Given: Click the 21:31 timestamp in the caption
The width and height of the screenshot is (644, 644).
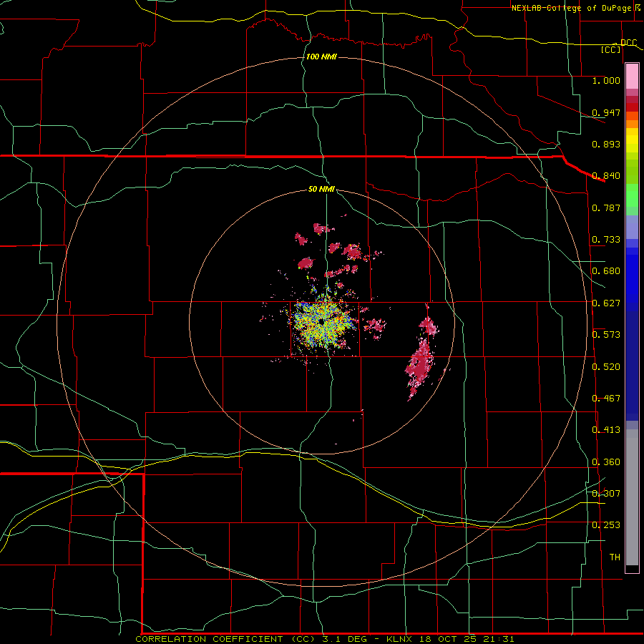Looking at the screenshot, I should [x=500, y=639].
